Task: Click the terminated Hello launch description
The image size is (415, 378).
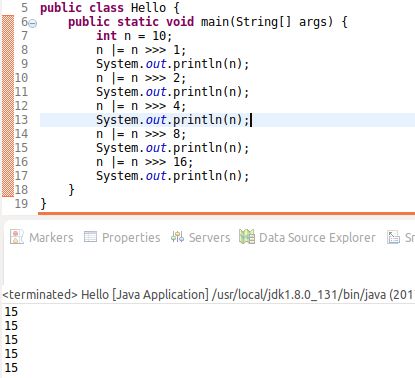Action: [208, 295]
